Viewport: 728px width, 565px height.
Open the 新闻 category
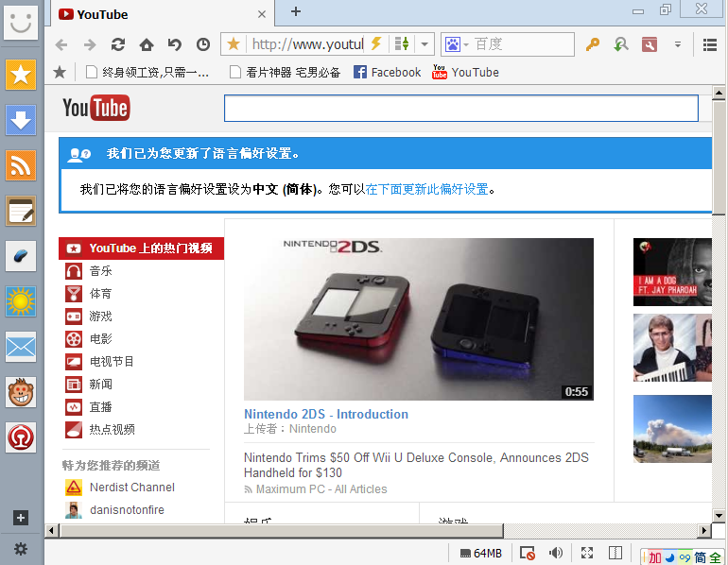[x=89, y=385]
